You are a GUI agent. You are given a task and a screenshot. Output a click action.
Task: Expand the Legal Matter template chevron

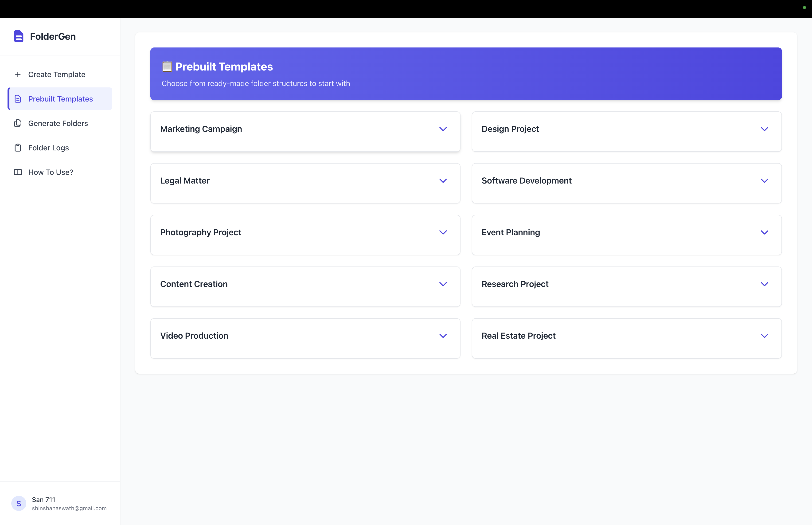443,181
